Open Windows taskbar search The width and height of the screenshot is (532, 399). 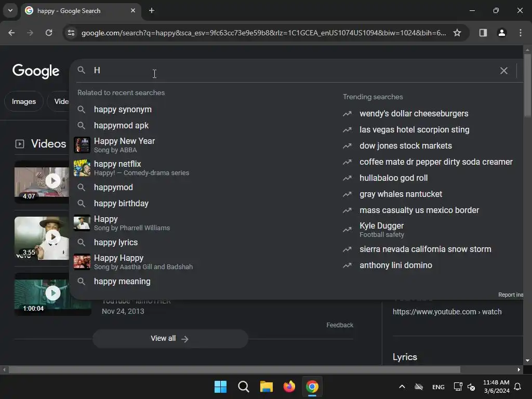243,387
